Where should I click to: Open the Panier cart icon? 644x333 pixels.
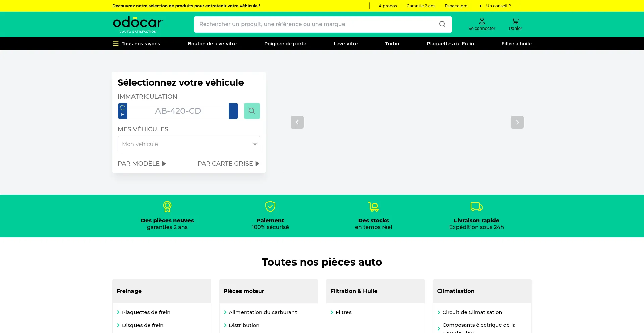[516, 21]
